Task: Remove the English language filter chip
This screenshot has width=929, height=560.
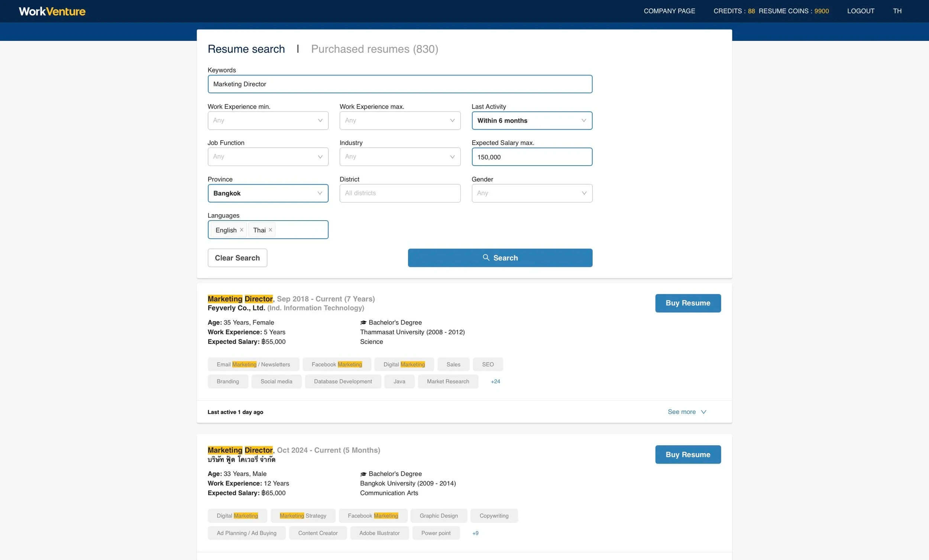Action: 241,229
